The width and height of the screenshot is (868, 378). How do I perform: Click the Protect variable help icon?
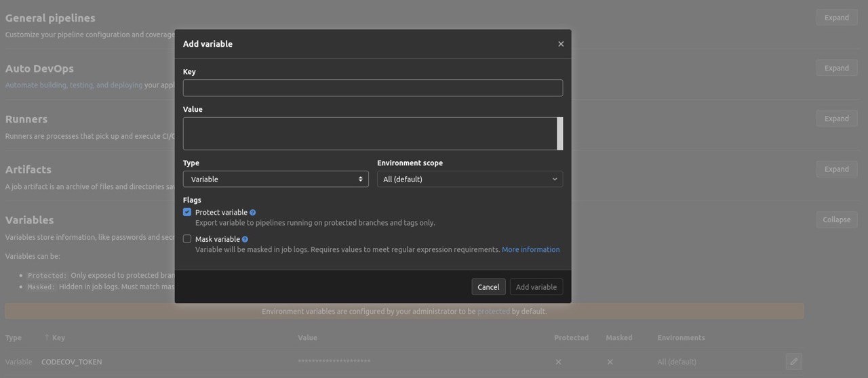(253, 213)
